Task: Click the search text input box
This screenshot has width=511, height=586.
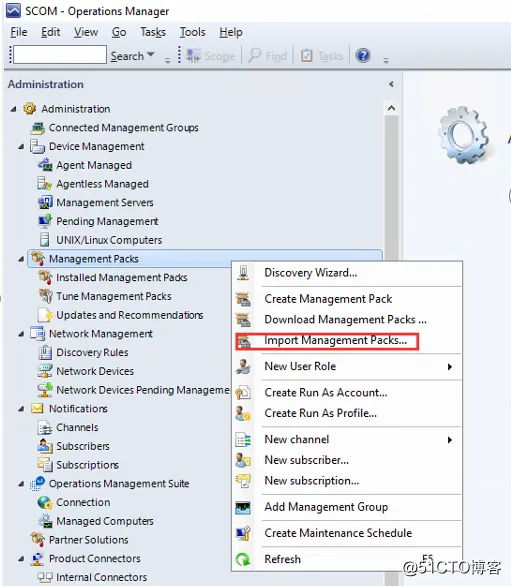Action: (x=60, y=55)
